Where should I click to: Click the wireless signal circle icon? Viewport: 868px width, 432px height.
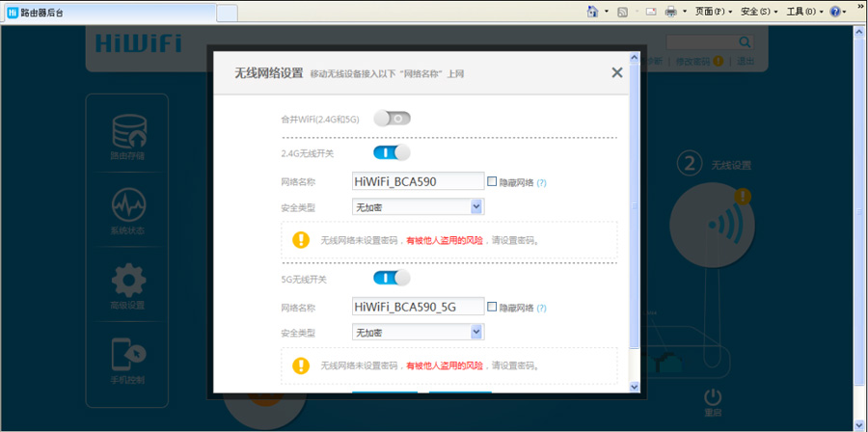pyautogui.click(x=712, y=225)
